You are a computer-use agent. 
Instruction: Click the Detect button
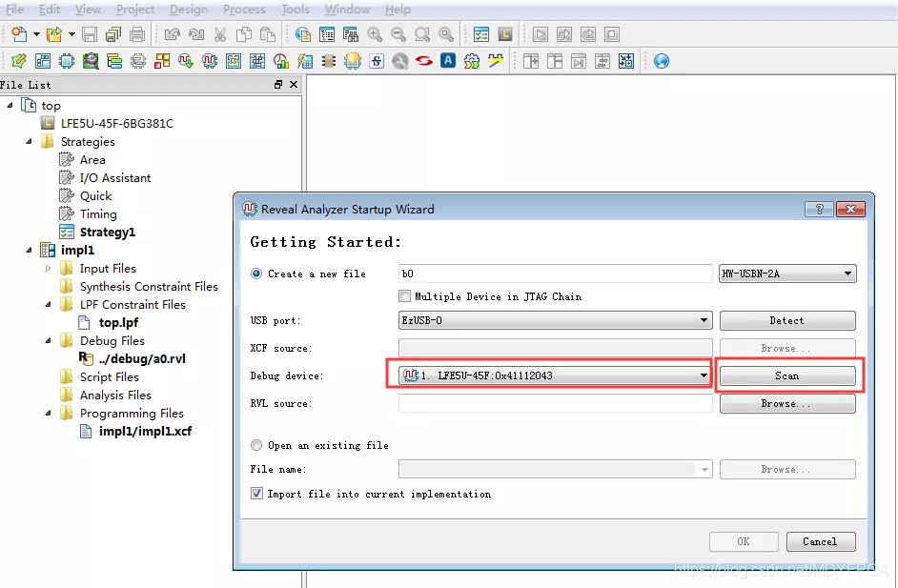(787, 320)
